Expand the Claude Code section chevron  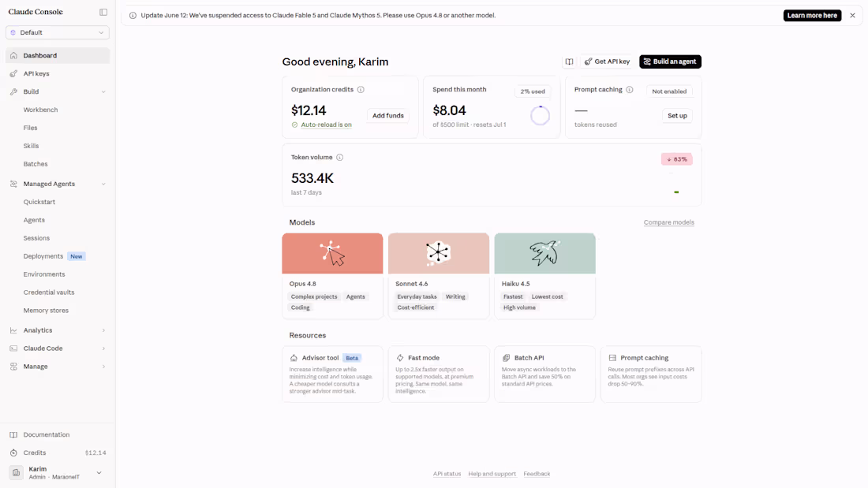(103, 348)
